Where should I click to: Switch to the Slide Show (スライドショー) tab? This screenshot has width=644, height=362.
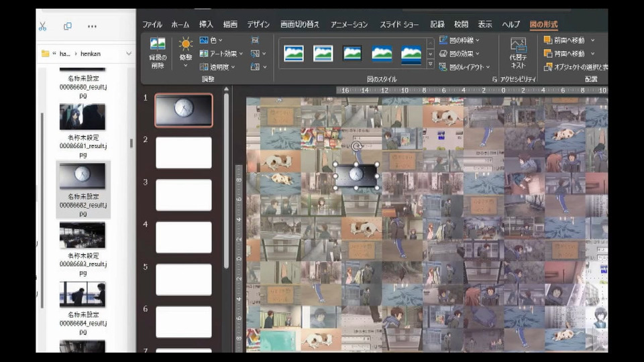click(398, 24)
